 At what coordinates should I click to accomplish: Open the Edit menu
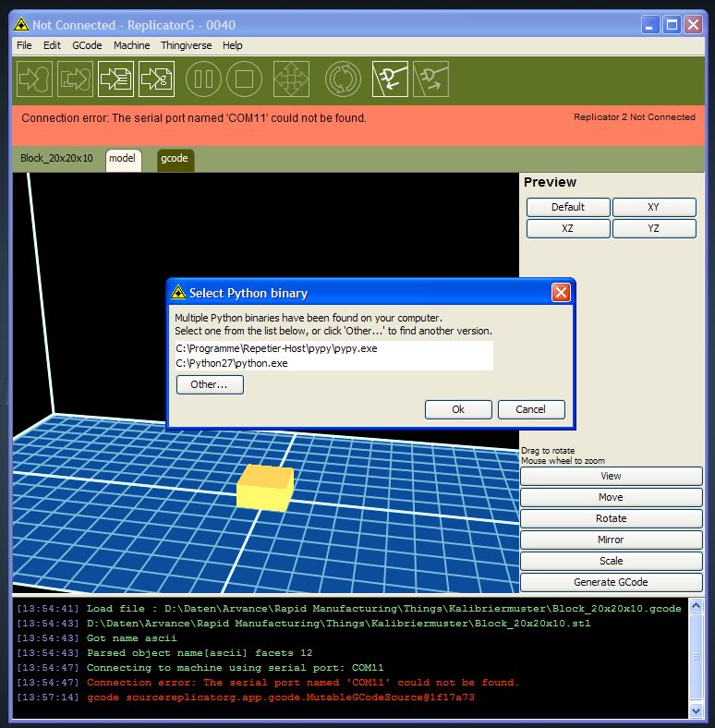(x=52, y=45)
